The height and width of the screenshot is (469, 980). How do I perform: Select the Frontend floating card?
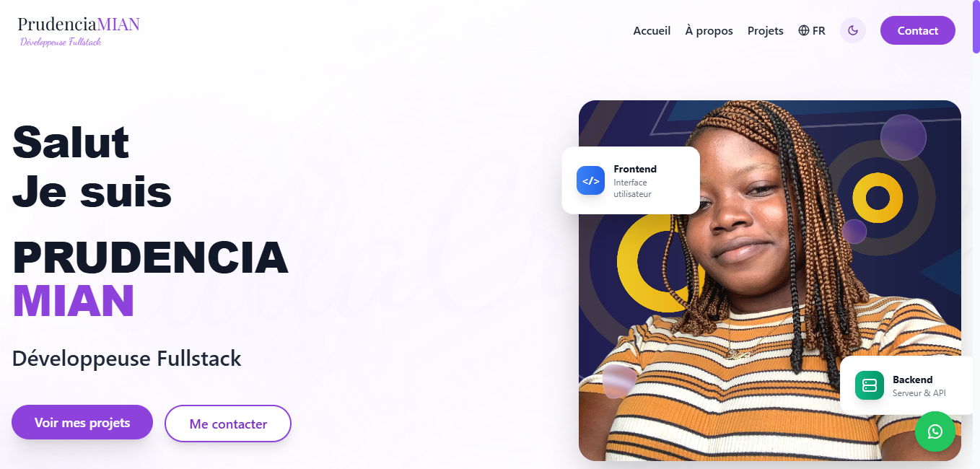631,180
